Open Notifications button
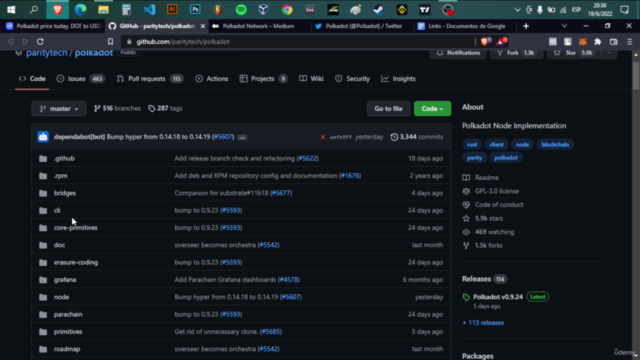The height and width of the screenshot is (360, 640). point(458,53)
